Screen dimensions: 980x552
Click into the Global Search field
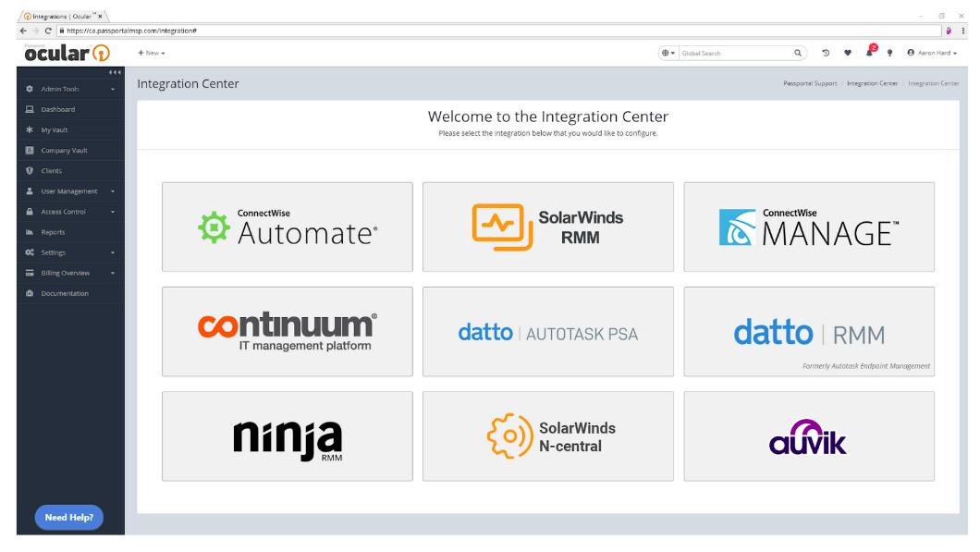tap(736, 53)
